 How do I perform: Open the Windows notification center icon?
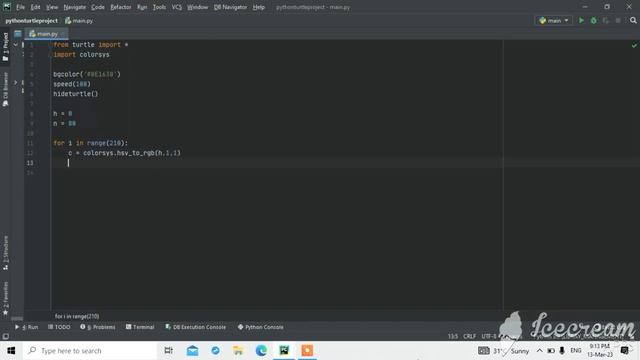pos(624,351)
